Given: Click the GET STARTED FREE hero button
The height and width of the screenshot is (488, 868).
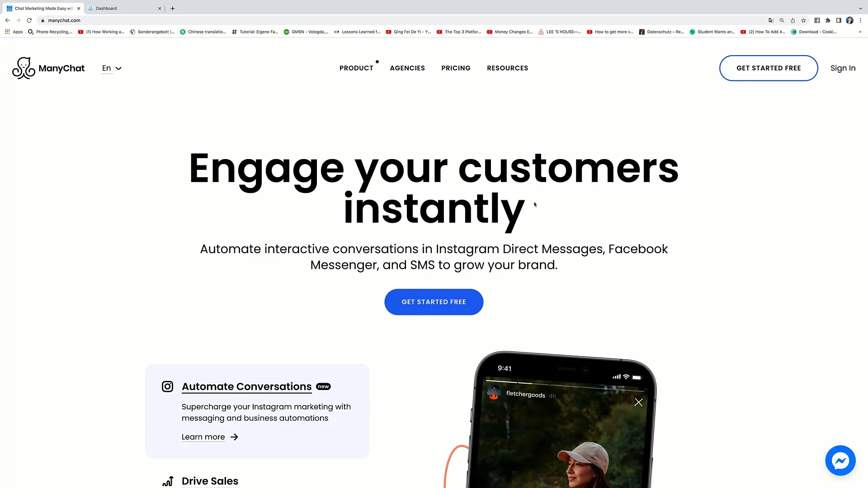Looking at the screenshot, I should [434, 301].
